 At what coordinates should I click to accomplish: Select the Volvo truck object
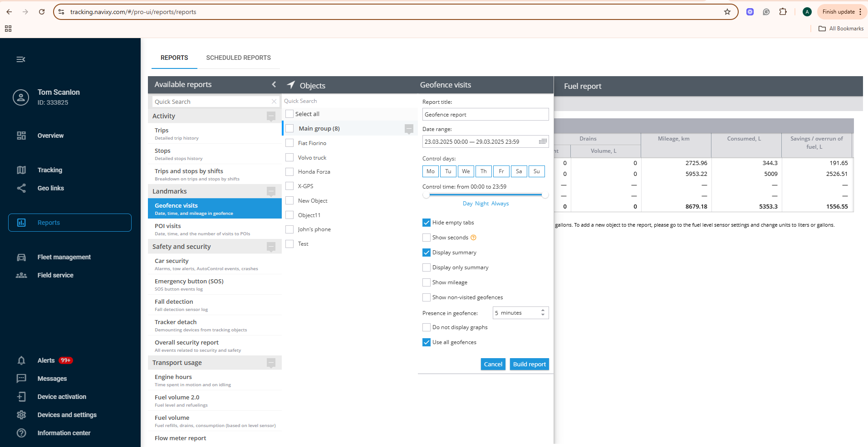tap(289, 157)
